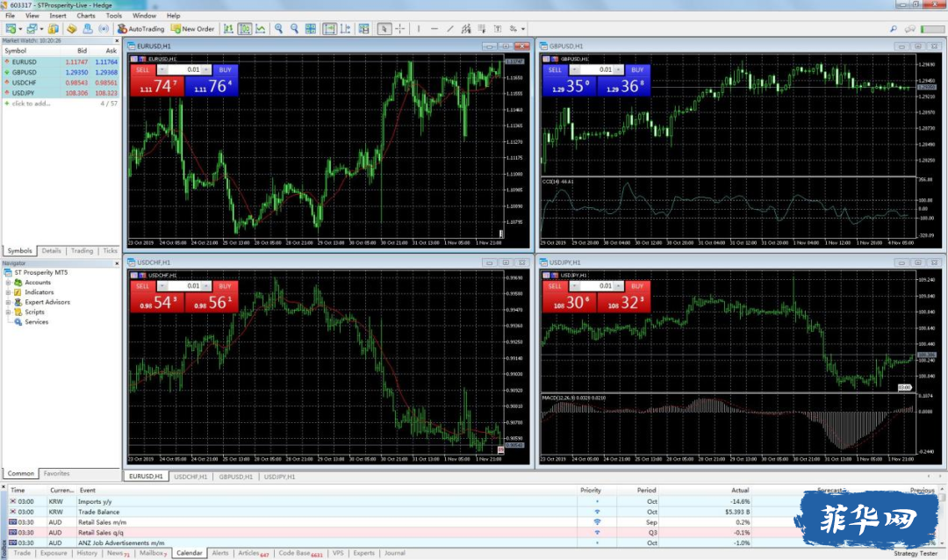The width and height of the screenshot is (948, 560).
Task: Expand the Accounts tree node
Action: [8, 283]
